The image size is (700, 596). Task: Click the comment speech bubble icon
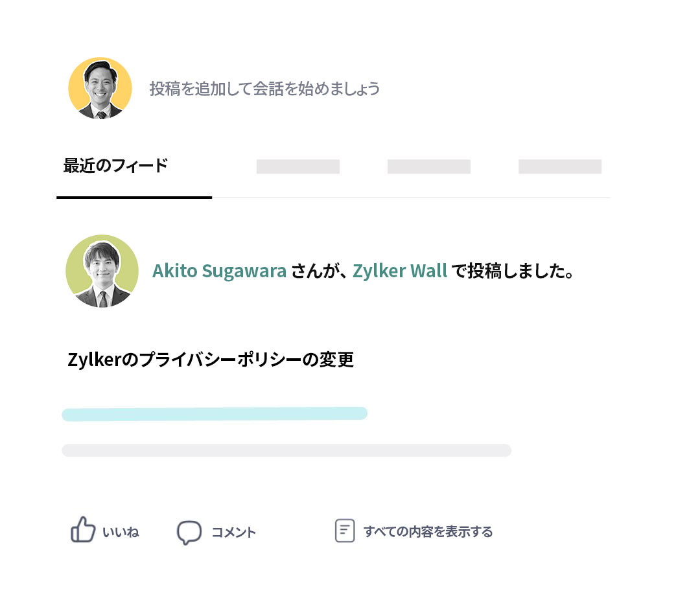pyautogui.click(x=189, y=532)
